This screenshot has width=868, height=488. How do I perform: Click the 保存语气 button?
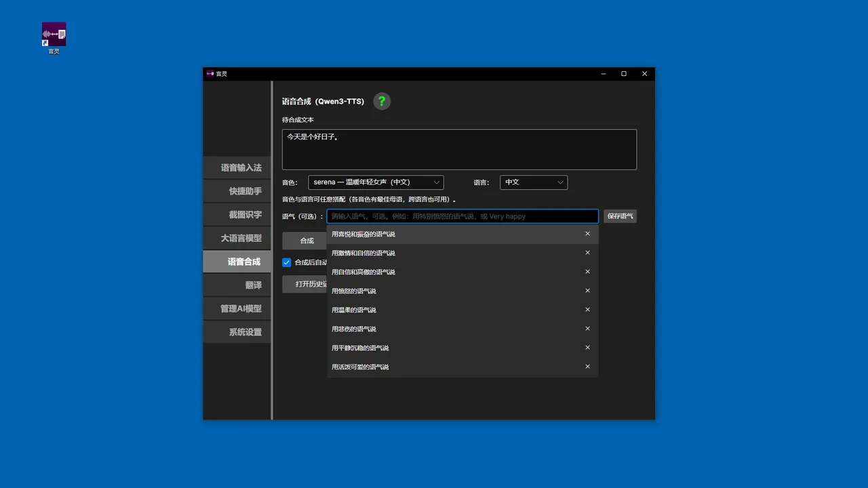point(620,216)
